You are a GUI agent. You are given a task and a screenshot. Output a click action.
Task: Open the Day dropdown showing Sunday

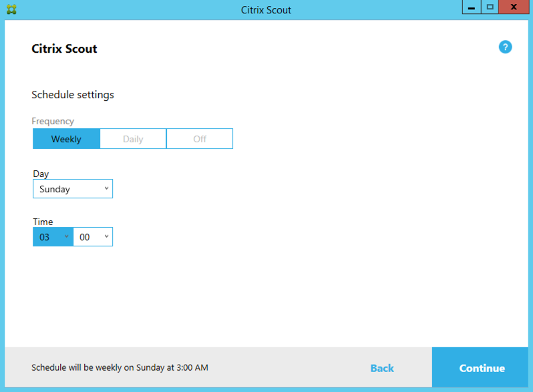pos(73,189)
